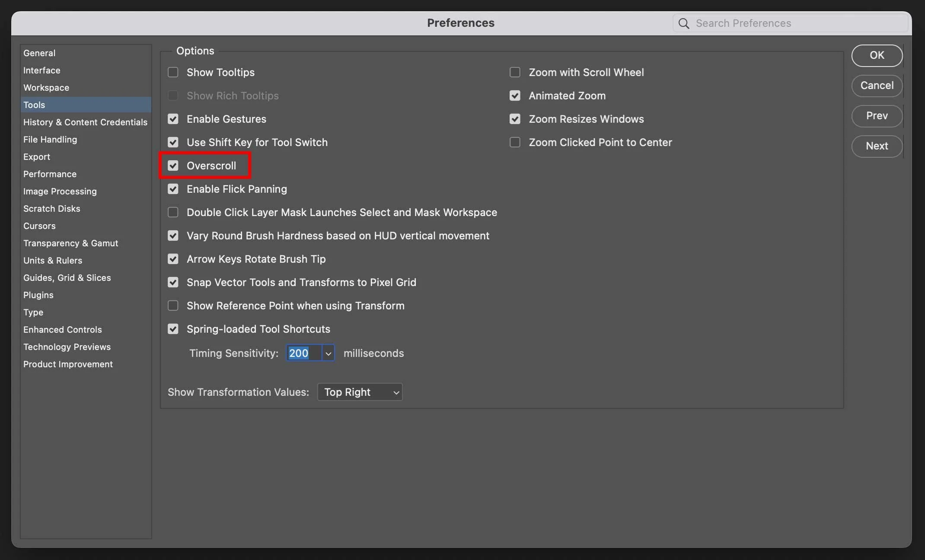Check Zoom Clicked Point to Center

(x=515, y=142)
